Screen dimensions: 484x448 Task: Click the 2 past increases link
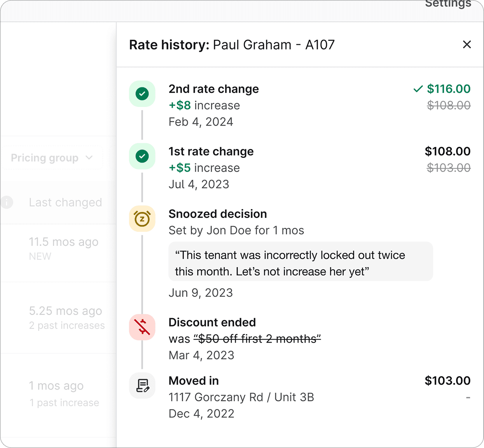[x=67, y=325]
